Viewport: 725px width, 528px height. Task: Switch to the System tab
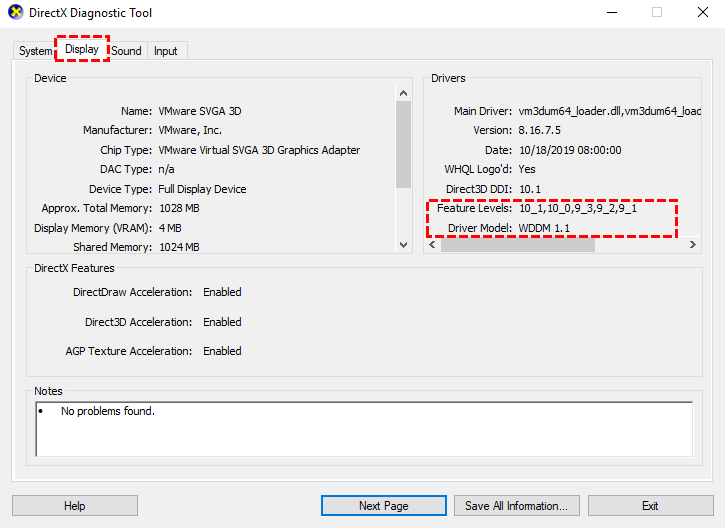tap(35, 51)
